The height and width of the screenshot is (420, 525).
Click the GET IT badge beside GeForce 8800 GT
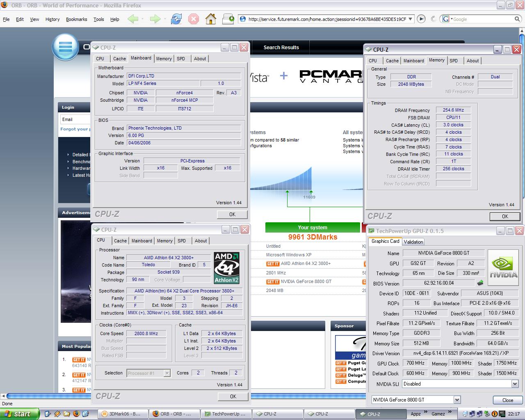click(x=273, y=282)
